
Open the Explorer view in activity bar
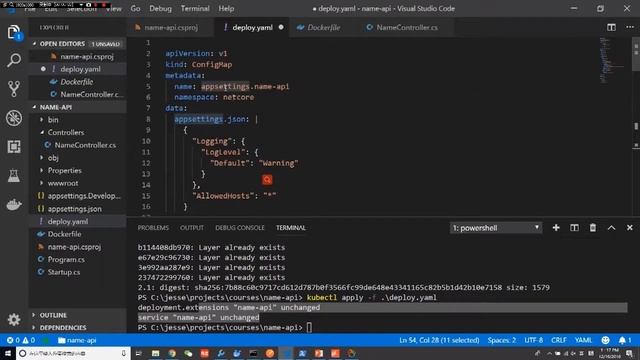(x=13, y=32)
